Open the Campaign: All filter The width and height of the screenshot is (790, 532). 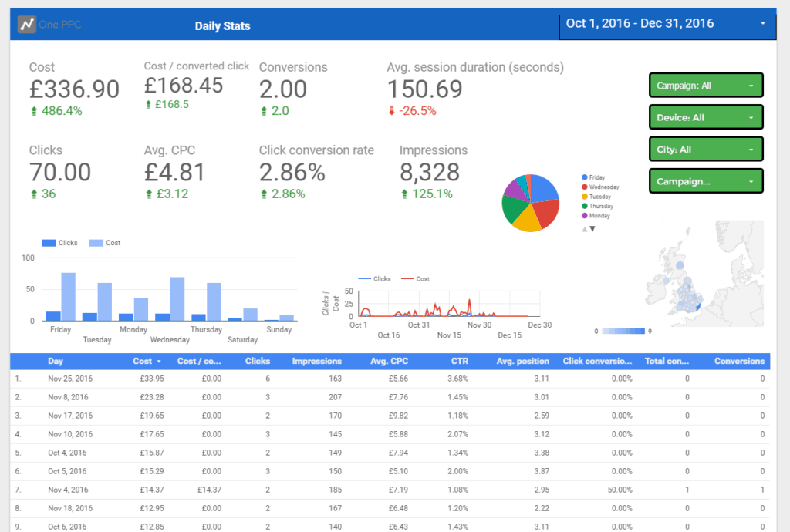point(705,86)
